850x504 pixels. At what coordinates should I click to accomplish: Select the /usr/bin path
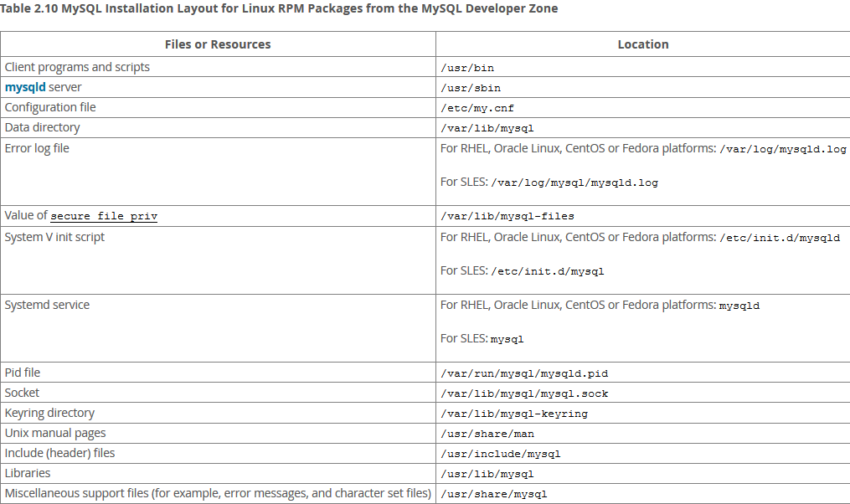tap(467, 68)
